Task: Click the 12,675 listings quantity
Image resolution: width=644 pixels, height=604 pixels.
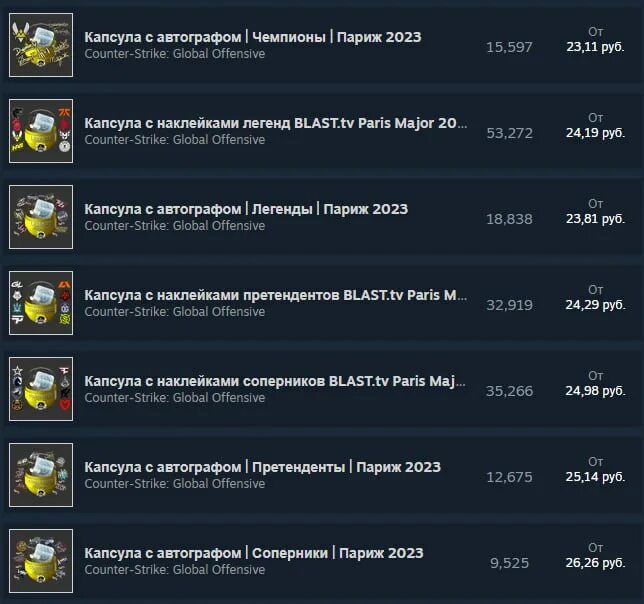Action: 509,477
